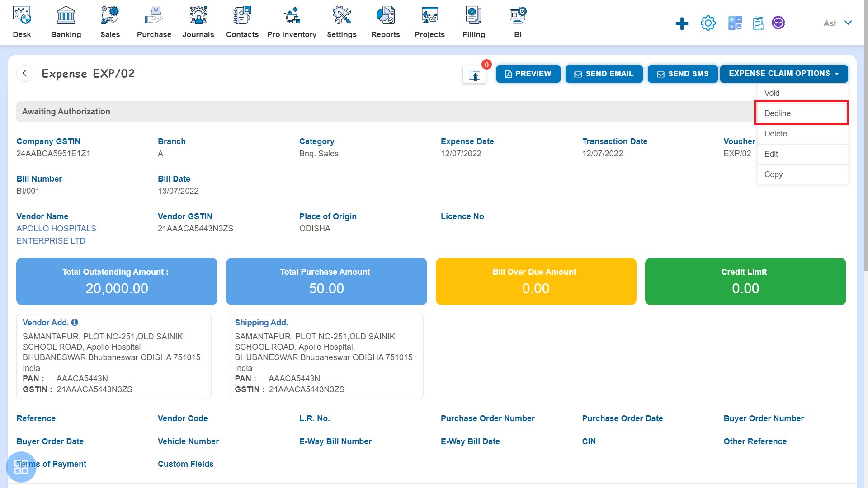This screenshot has height=488, width=868.
Task: Click the Send Email button
Action: (604, 74)
